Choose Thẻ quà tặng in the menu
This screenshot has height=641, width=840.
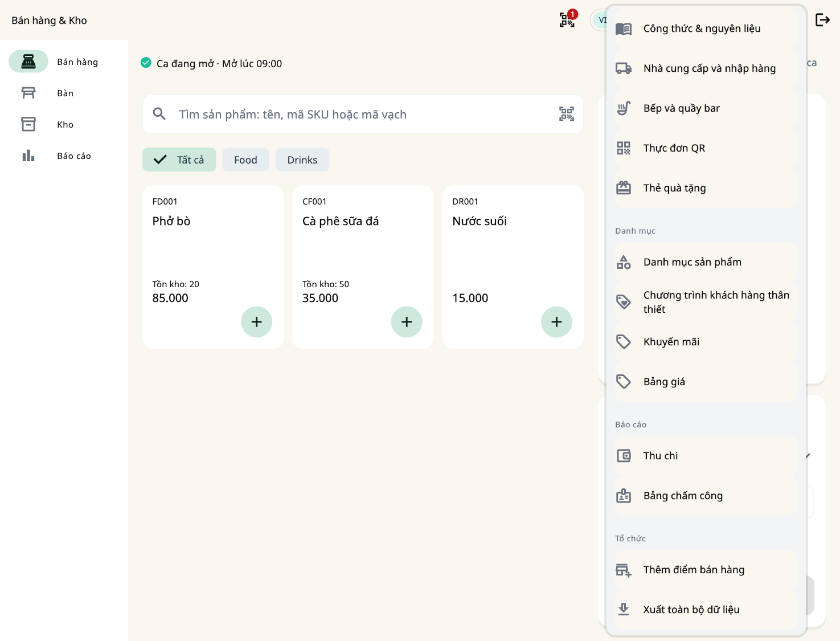click(x=706, y=188)
